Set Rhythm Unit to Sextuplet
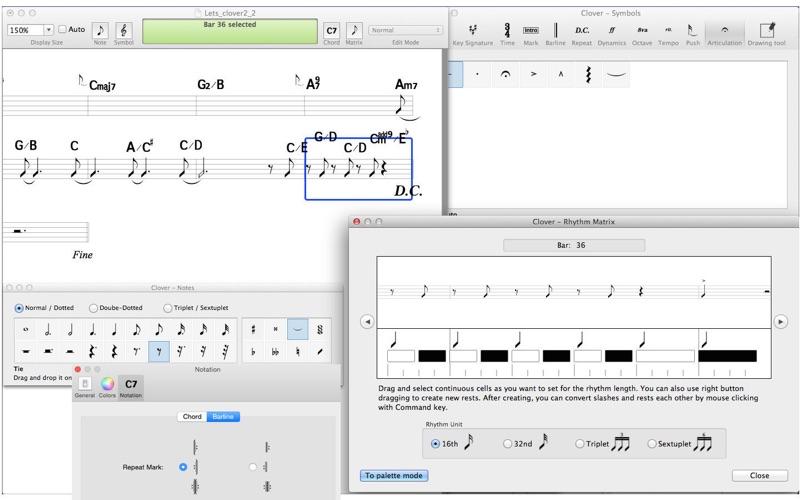Viewport: 800px width, 500px height. 652,444
